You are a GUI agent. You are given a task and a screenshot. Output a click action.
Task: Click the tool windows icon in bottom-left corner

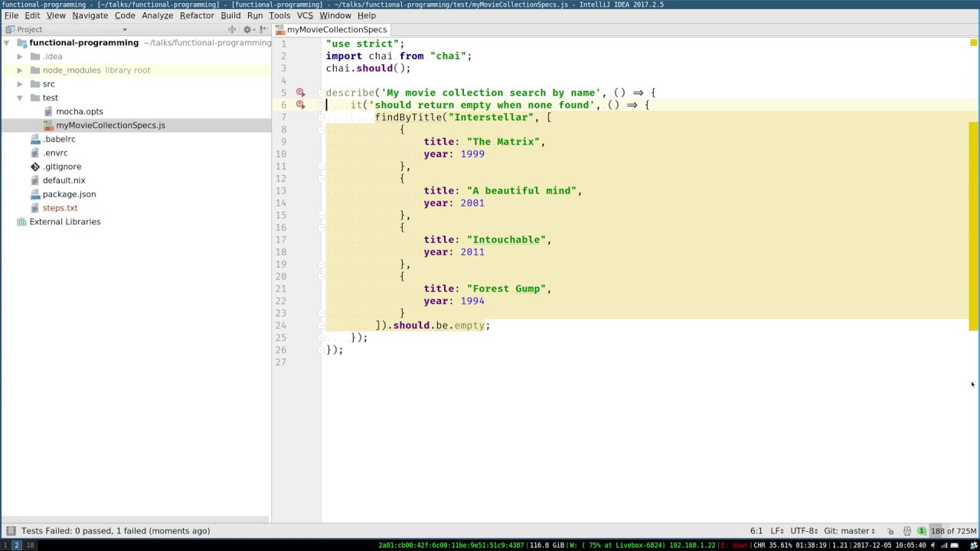pyautogui.click(x=10, y=531)
